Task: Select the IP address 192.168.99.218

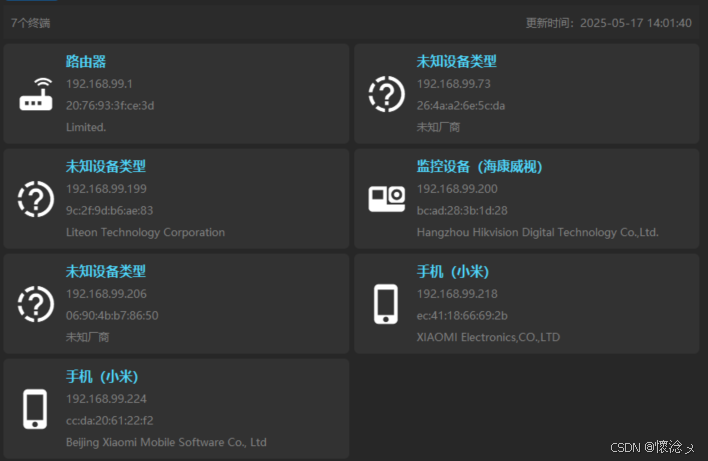Action: [457, 294]
